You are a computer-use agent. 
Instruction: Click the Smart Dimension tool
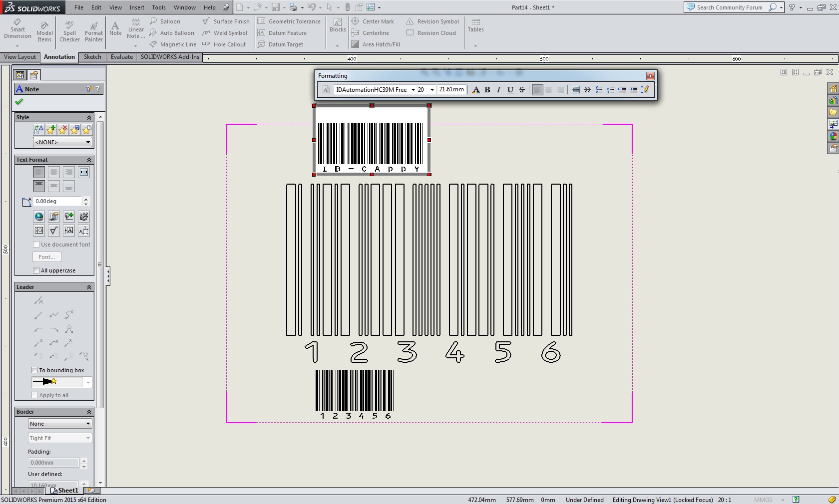tap(17, 29)
